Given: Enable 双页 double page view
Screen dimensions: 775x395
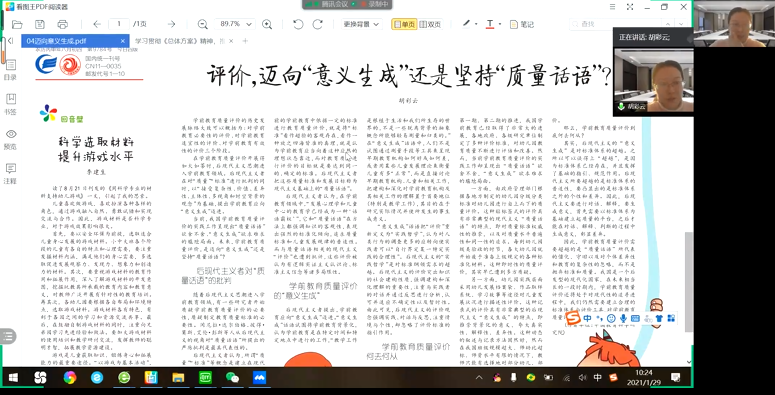Looking at the screenshot, I should tap(430, 24).
